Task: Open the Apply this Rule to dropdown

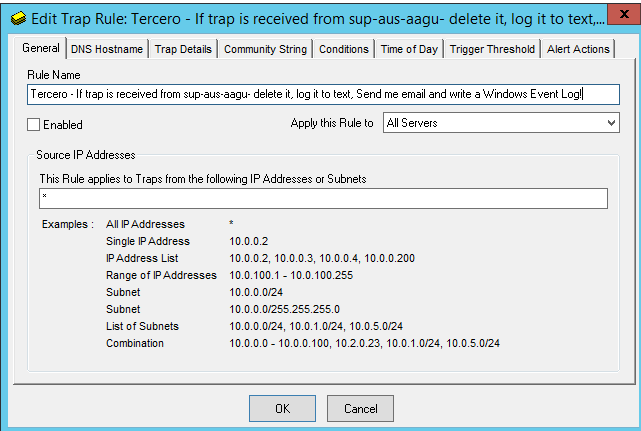Action: [x=501, y=123]
